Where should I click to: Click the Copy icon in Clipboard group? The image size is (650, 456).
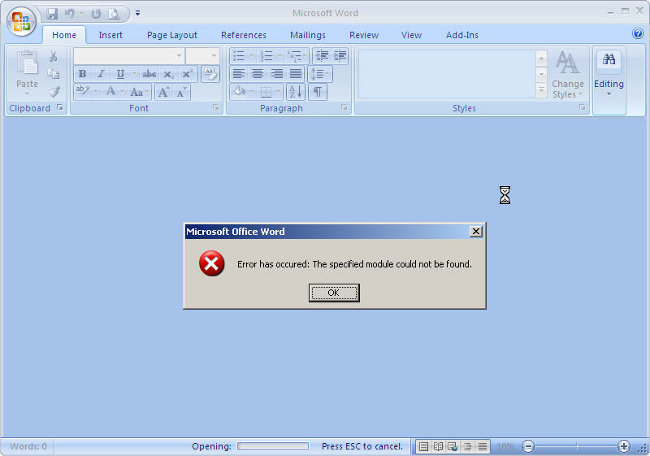[x=53, y=74]
